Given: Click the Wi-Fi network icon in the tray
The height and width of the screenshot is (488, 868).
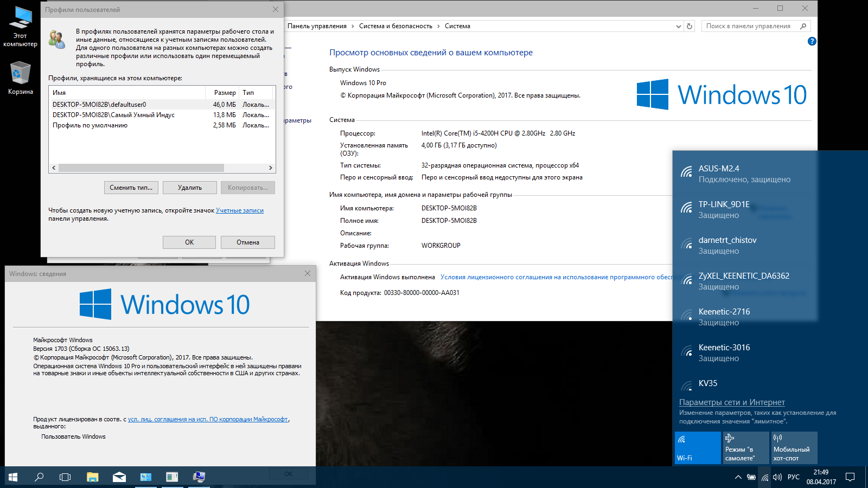Looking at the screenshot, I should [765, 477].
